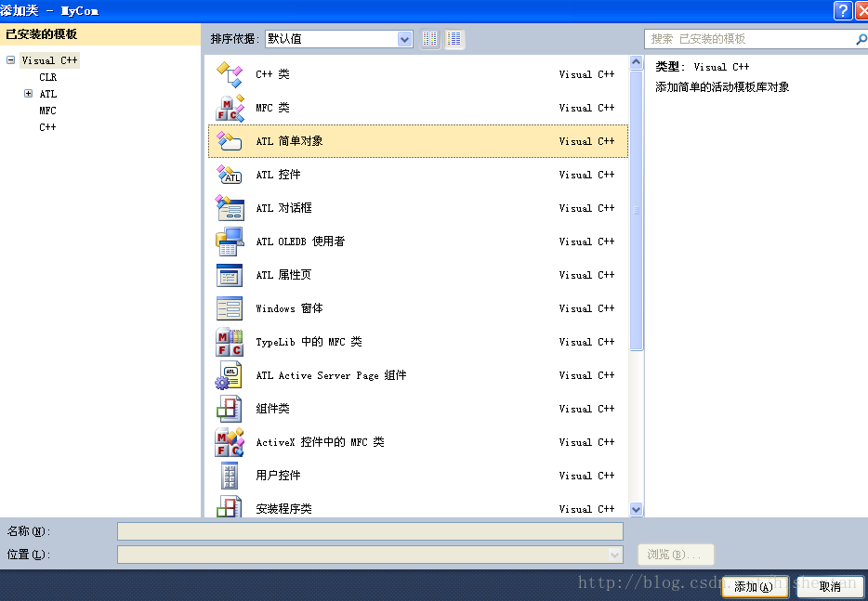Click the 已安装的模板 panel header
This screenshot has height=601, width=868.
click(100, 34)
